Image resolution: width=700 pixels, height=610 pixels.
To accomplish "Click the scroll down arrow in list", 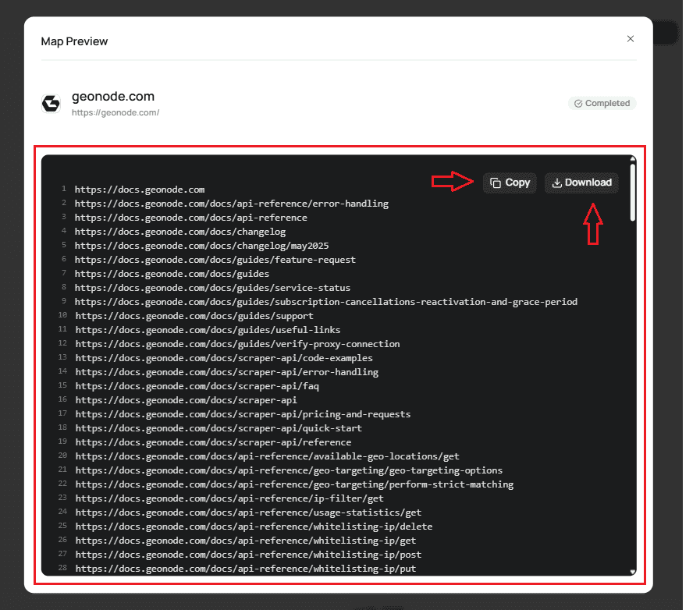I will (633, 572).
